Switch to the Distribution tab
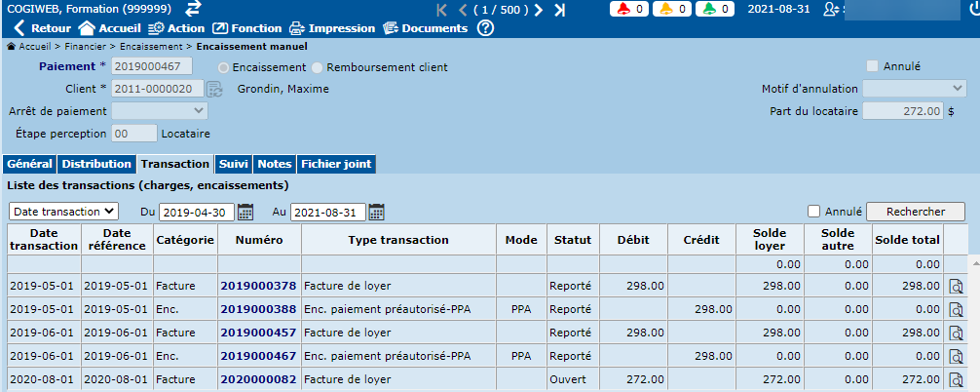This screenshot has height=392, width=980. 96,164
